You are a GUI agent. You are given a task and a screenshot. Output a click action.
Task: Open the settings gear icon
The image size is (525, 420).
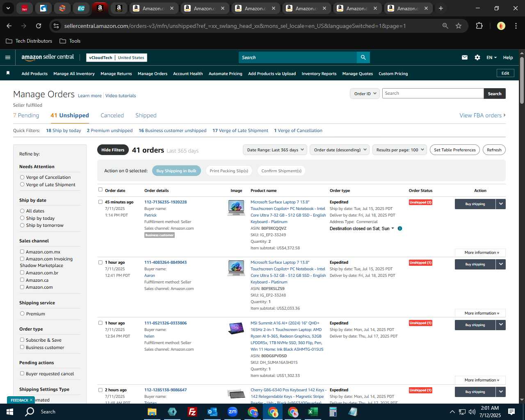click(x=477, y=57)
